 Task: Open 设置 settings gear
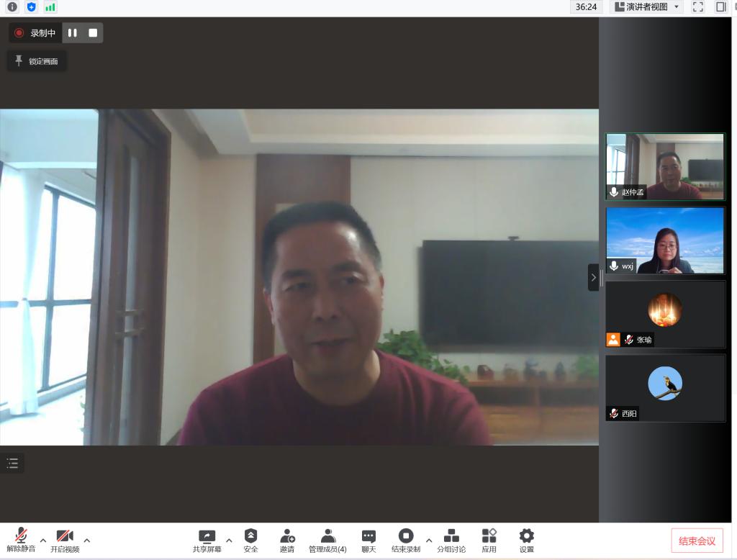[526, 540]
